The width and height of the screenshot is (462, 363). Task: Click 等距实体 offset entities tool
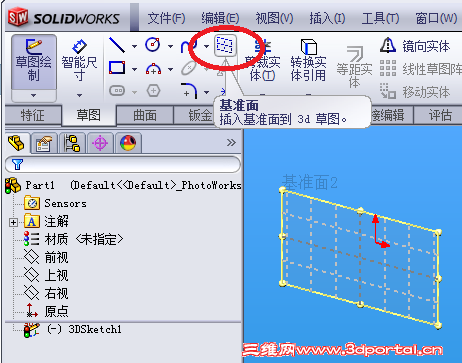pyautogui.click(x=354, y=68)
